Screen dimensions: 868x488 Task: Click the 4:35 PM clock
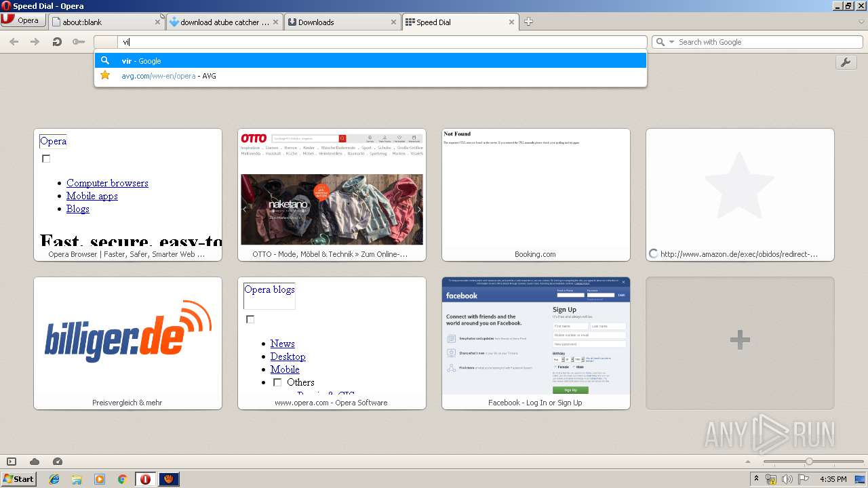point(833,479)
